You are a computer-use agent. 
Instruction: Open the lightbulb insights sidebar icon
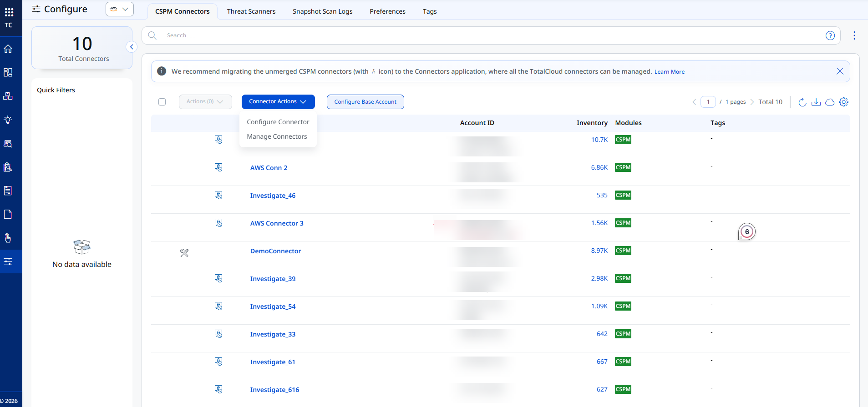[8, 120]
